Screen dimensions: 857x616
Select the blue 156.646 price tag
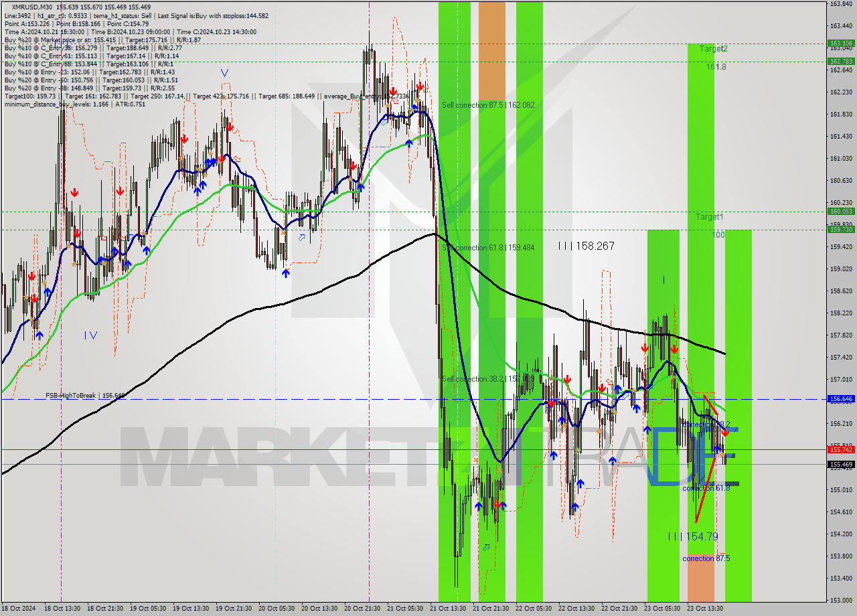point(841,399)
